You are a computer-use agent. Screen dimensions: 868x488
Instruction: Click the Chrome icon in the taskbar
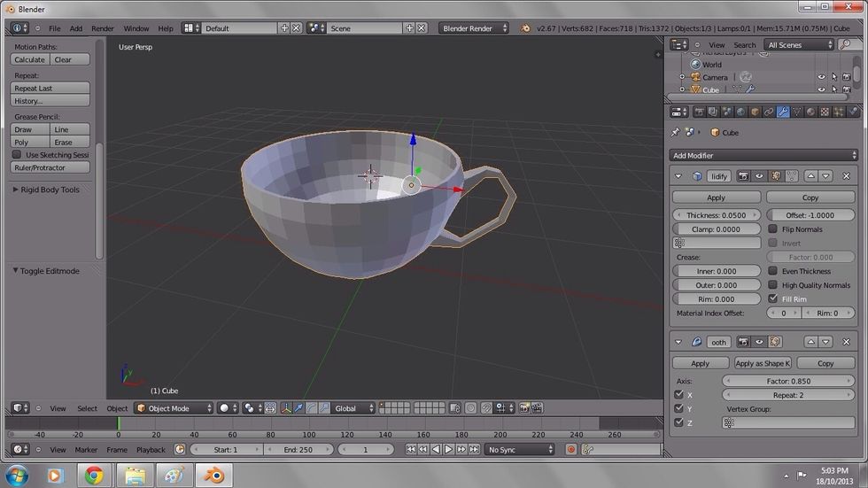click(x=95, y=476)
